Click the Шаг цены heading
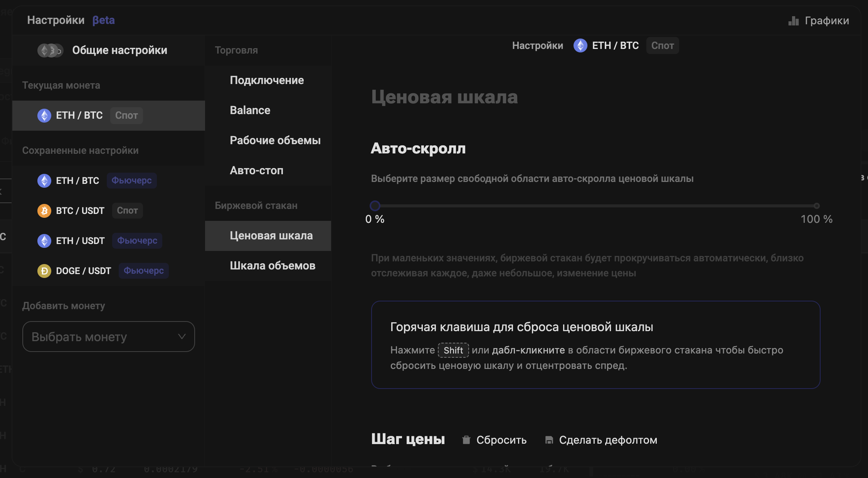Image resolution: width=868 pixels, height=478 pixels. point(408,439)
